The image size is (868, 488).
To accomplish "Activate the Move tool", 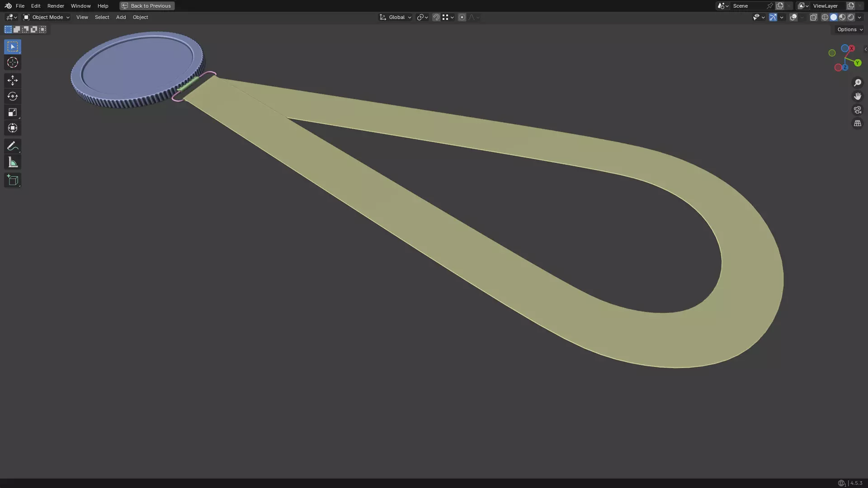I will (13, 80).
